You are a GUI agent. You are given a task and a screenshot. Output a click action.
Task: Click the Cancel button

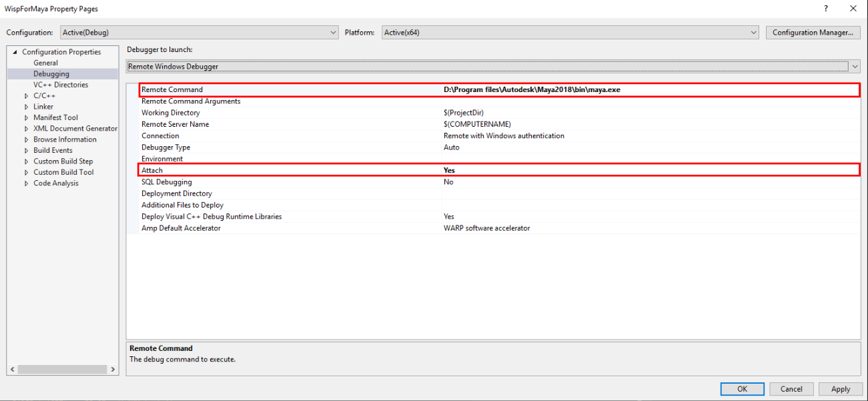791,389
